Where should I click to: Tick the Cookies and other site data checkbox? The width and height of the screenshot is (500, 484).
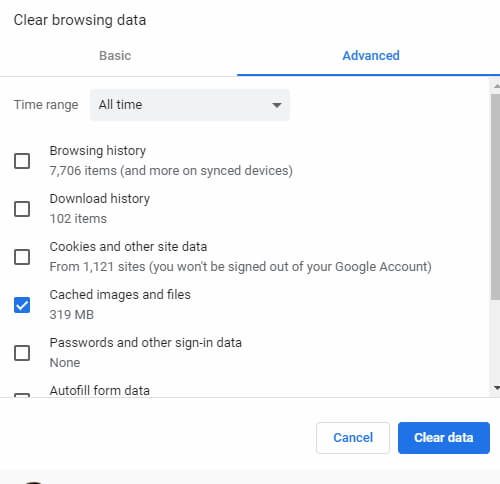(22, 257)
